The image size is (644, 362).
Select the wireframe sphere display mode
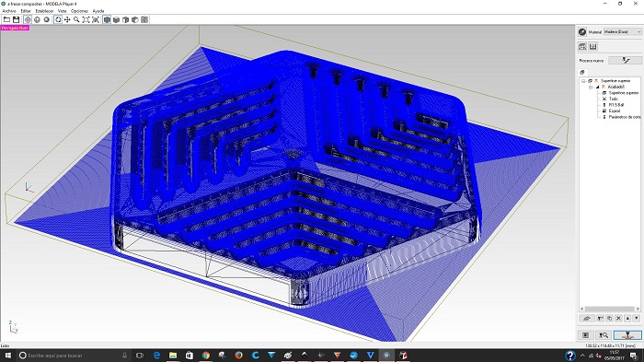pyautogui.click(x=28, y=19)
